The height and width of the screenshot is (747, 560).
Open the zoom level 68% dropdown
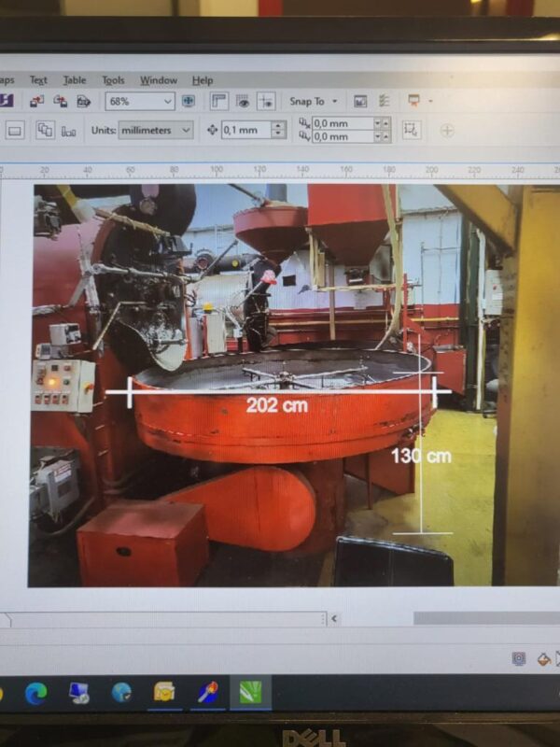coord(140,101)
